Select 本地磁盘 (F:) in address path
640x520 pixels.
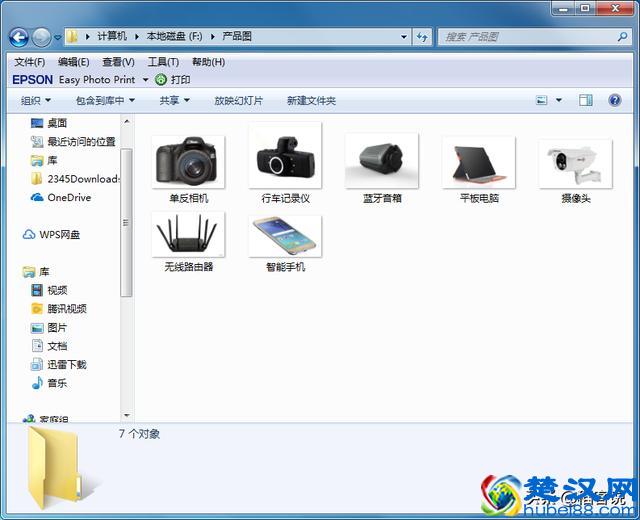pyautogui.click(x=174, y=36)
